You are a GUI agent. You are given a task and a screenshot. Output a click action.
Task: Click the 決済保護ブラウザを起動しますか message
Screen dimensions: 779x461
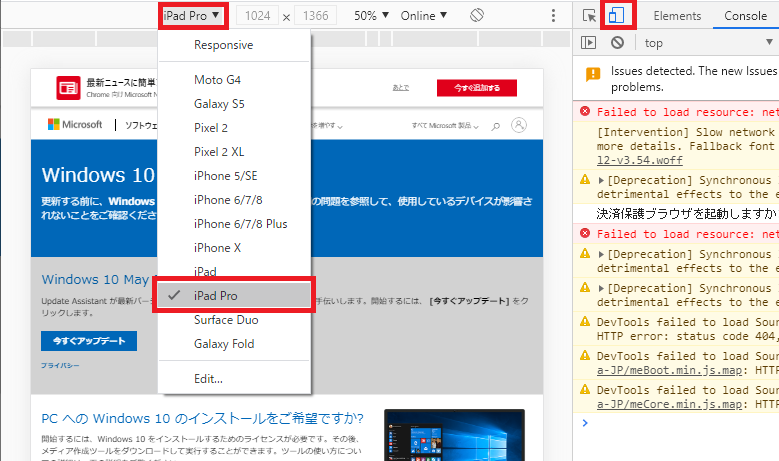click(686, 214)
